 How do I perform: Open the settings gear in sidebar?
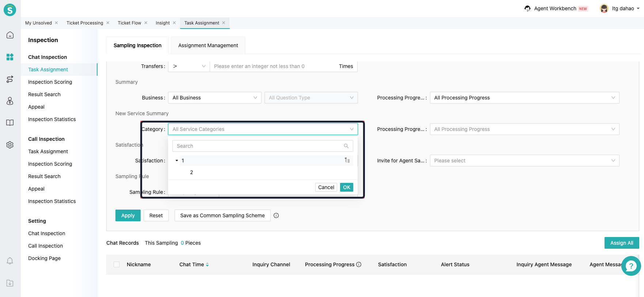click(10, 145)
